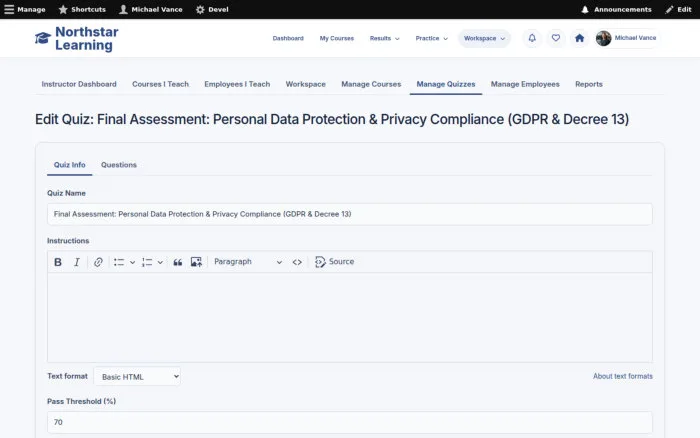700x438 pixels.
Task: Open the Manage Employees tab
Action: pyautogui.click(x=525, y=84)
